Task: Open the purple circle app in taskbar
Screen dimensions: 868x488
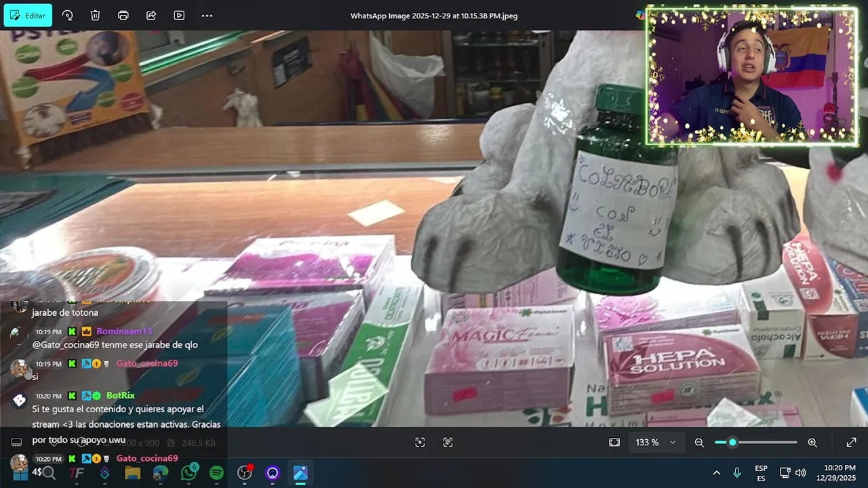Action: (273, 473)
